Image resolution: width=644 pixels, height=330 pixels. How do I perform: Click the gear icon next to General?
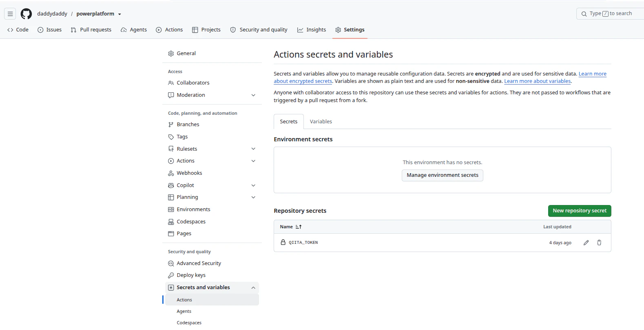(171, 54)
